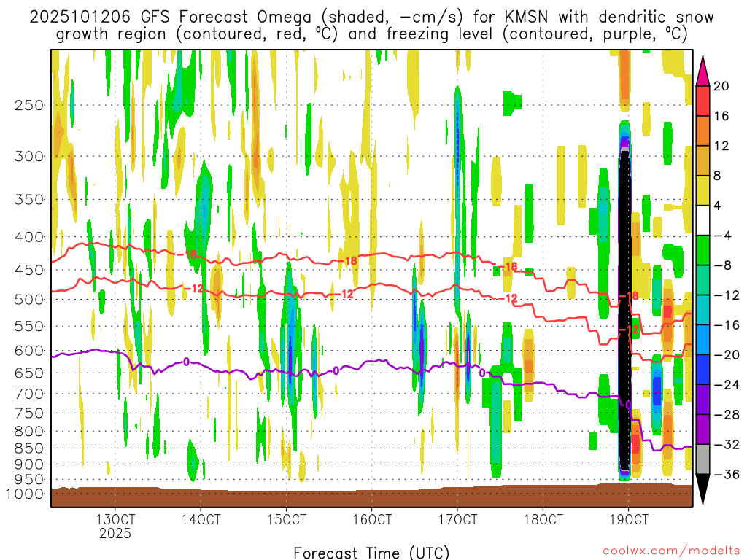Click the -12 contour label near 176CT
Screen dimensions: 747x560
click(509, 298)
